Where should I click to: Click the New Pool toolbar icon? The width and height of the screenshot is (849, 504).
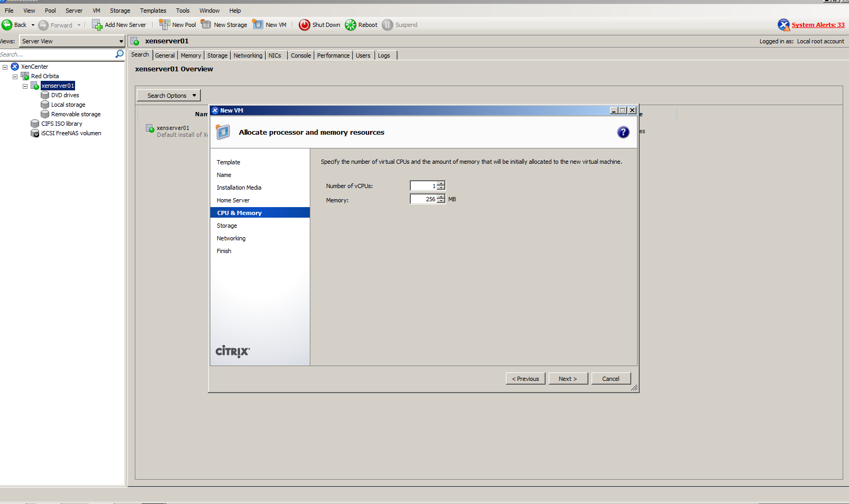point(164,25)
